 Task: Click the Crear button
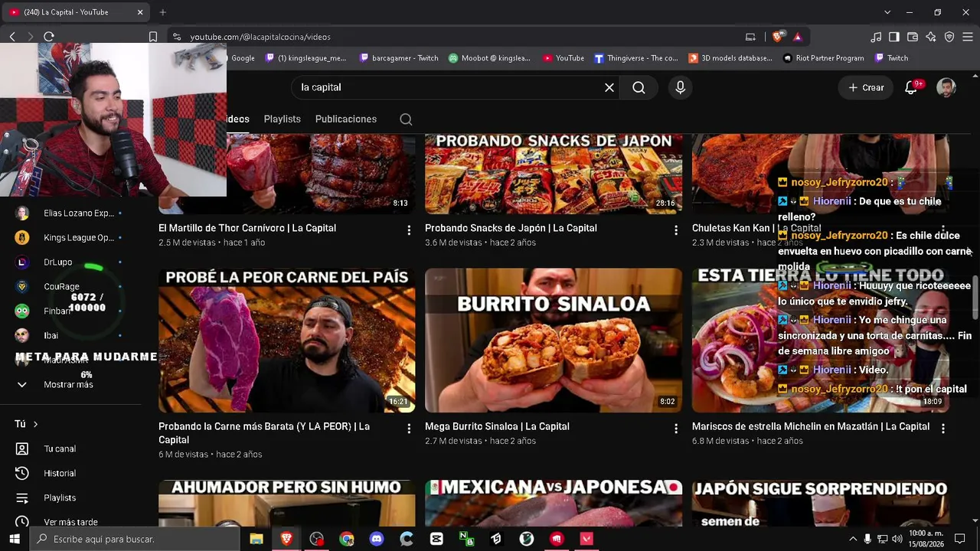(x=866, y=87)
